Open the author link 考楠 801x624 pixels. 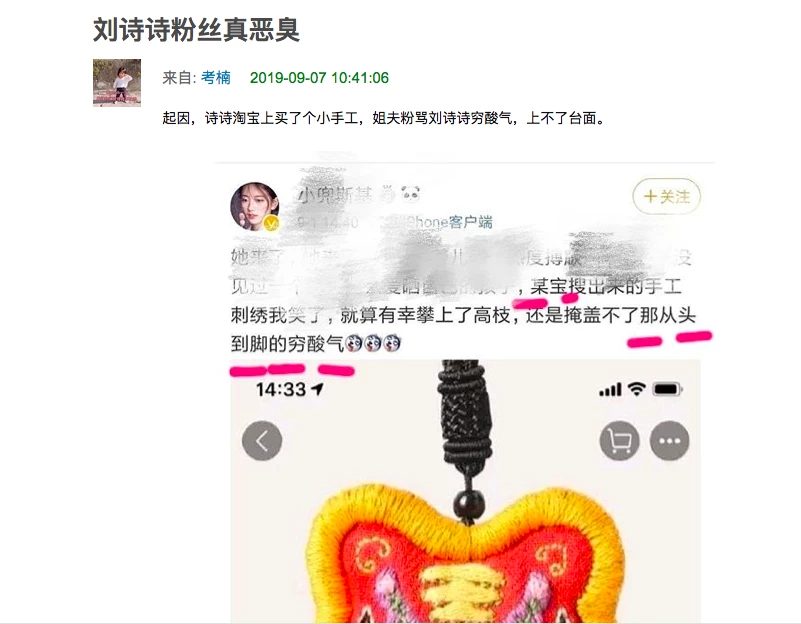[x=216, y=78]
